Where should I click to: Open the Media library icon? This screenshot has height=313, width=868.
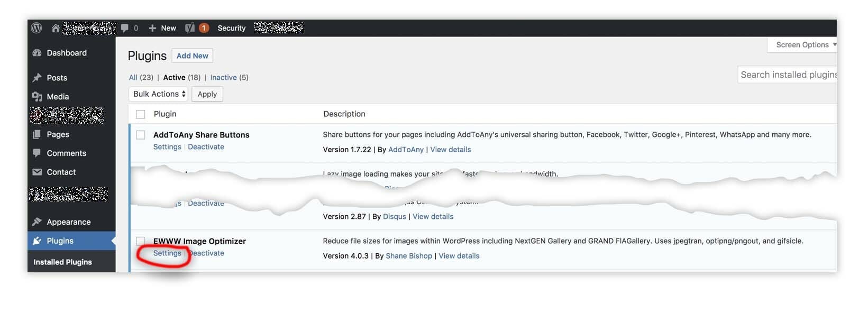36,96
